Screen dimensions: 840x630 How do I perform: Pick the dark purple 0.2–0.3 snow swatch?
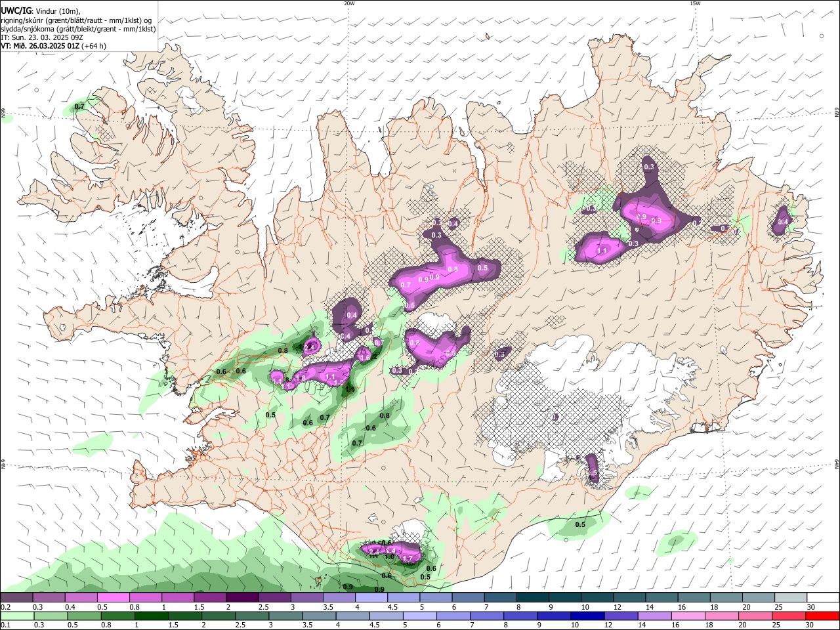[16, 597]
